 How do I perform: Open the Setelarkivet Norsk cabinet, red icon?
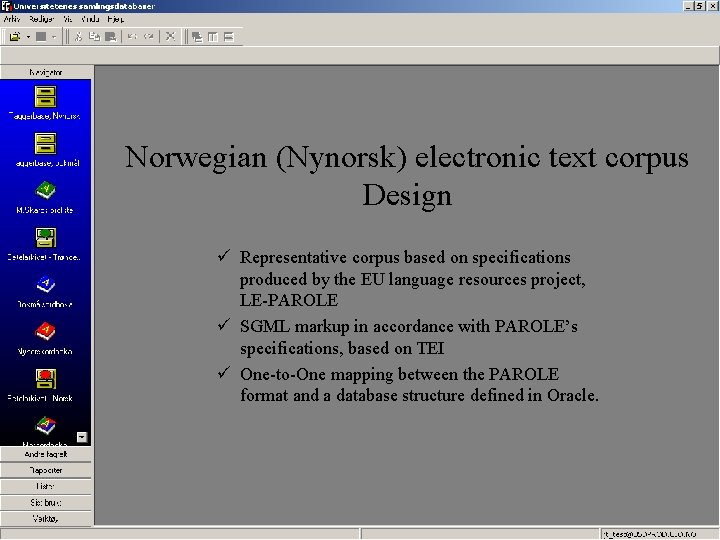[x=45, y=379]
